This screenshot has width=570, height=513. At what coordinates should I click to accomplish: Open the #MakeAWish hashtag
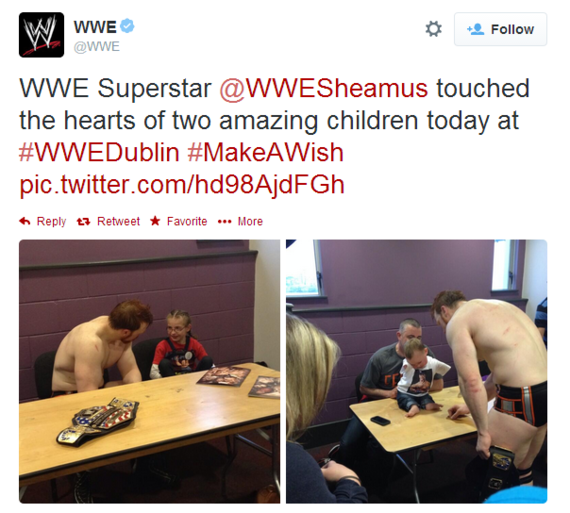click(265, 152)
